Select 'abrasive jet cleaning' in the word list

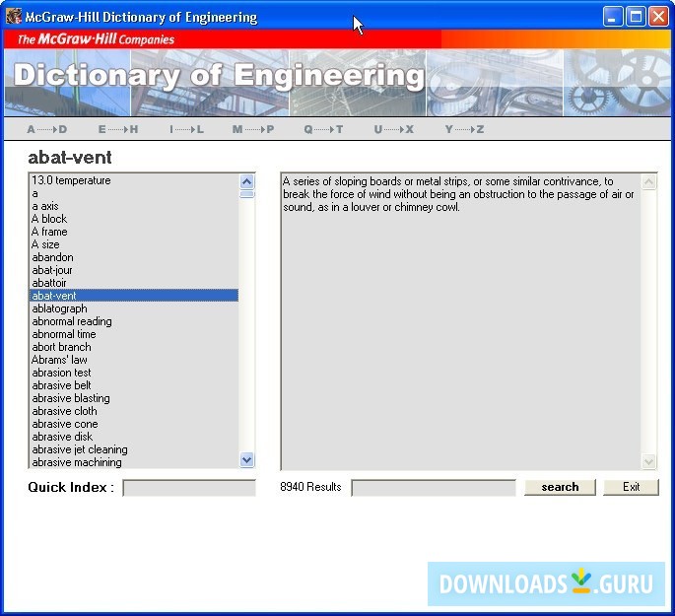(x=134, y=449)
